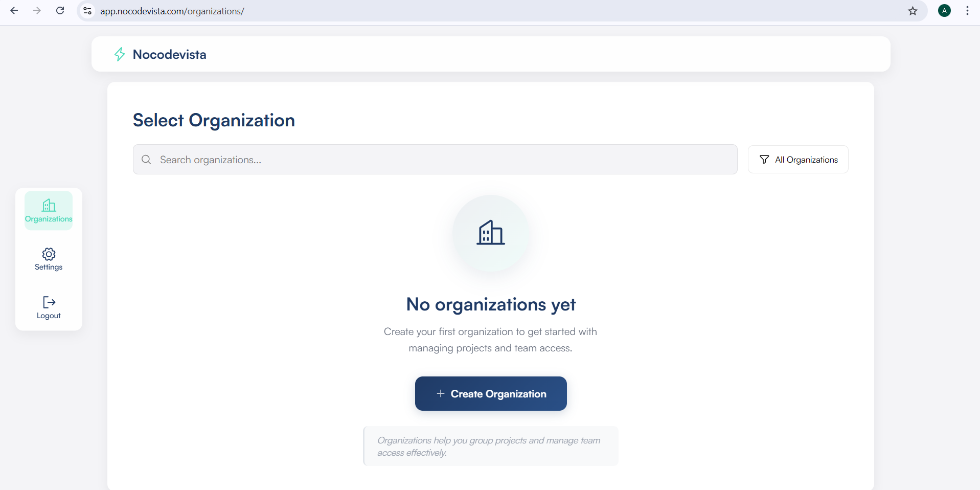The height and width of the screenshot is (490, 980).
Task: Open the Organizations sidebar section
Action: click(x=49, y=211)
